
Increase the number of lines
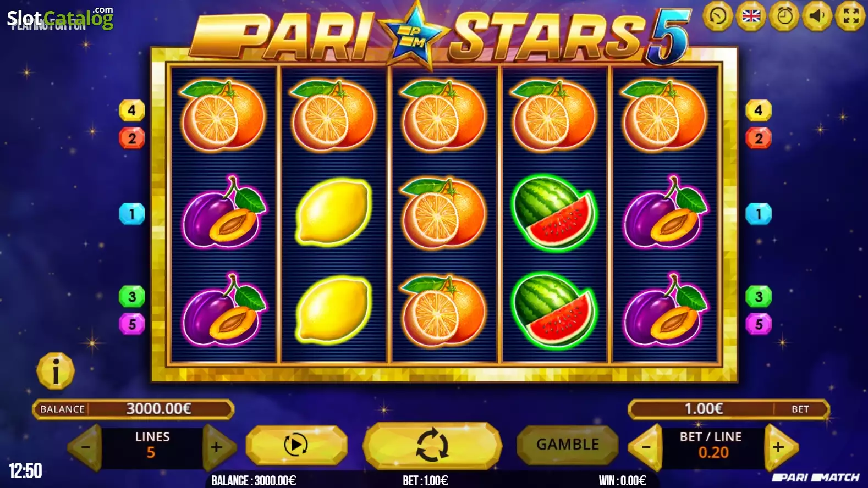[218, 447]
